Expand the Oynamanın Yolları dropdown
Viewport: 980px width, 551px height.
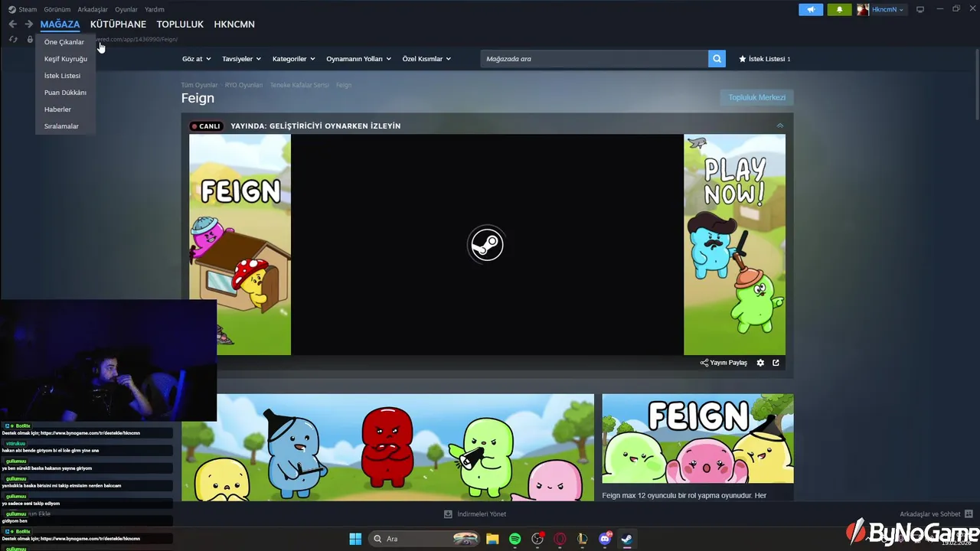tap(358, 59)
